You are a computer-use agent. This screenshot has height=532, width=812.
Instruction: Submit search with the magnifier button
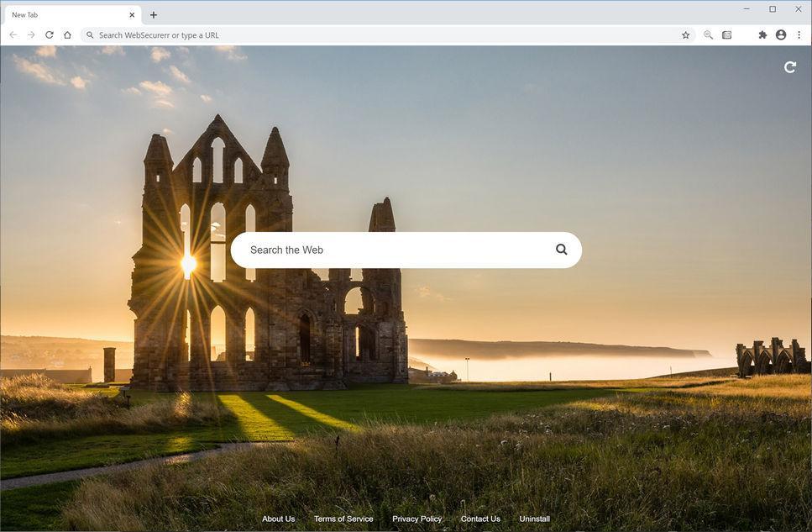pyautogui.click(x=562, y=250)
